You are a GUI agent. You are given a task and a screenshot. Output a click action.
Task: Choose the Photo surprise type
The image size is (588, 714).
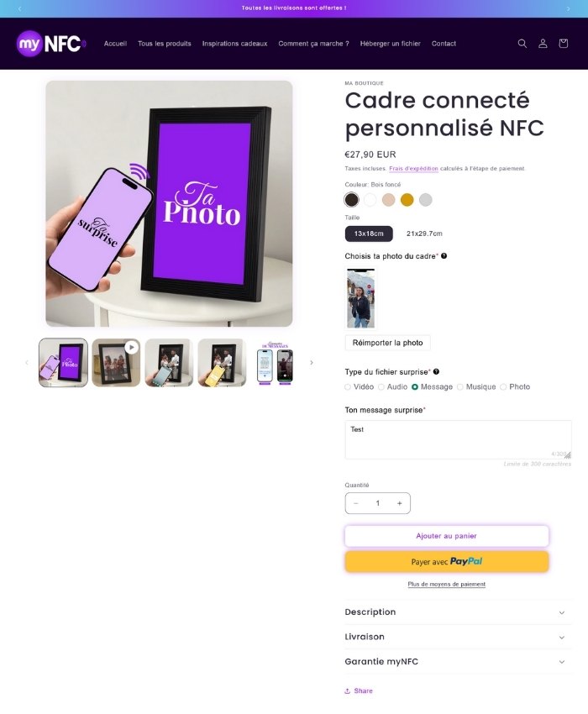click(503, 386)
